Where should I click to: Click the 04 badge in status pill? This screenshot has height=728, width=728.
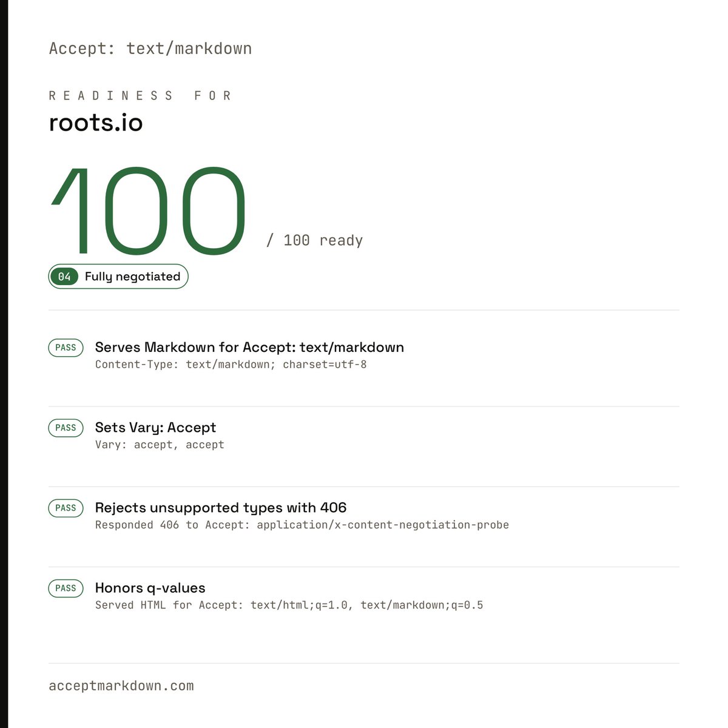(x=64, y=277)
